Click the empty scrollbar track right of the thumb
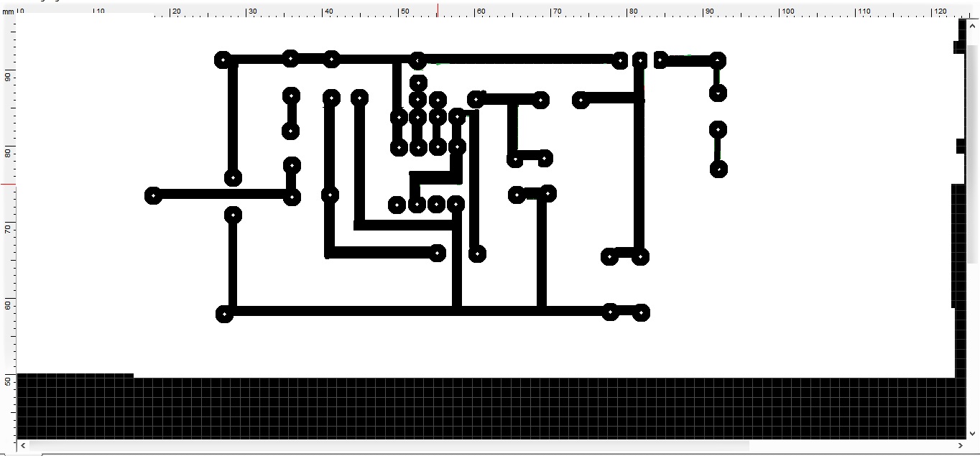The image size is (980, 456). 852,445
